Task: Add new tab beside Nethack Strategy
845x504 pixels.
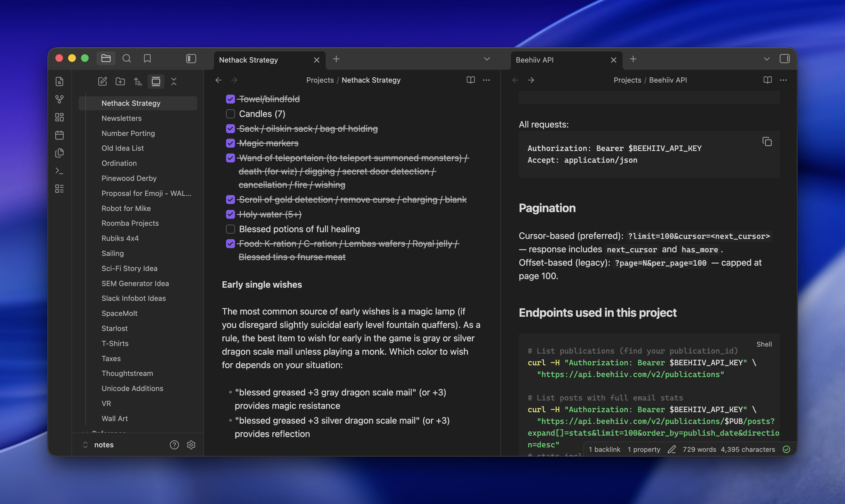Action: pyautogui.click(x=336, y=59)
